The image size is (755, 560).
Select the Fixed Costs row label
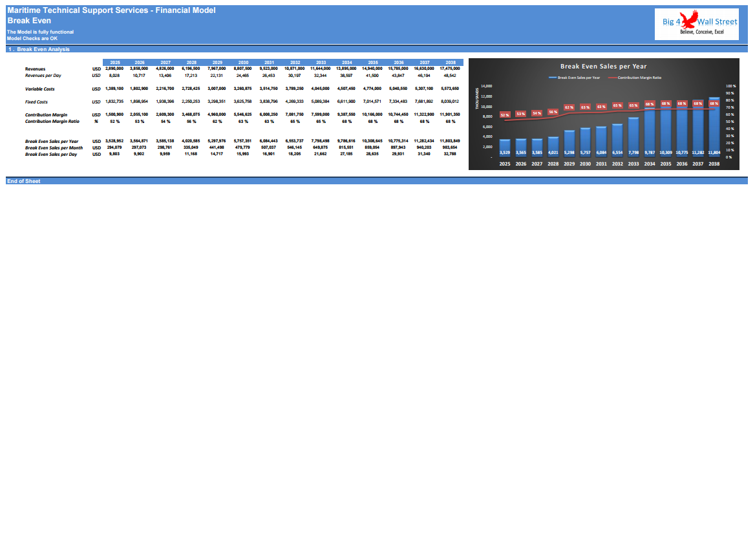(x=35, y=101)
